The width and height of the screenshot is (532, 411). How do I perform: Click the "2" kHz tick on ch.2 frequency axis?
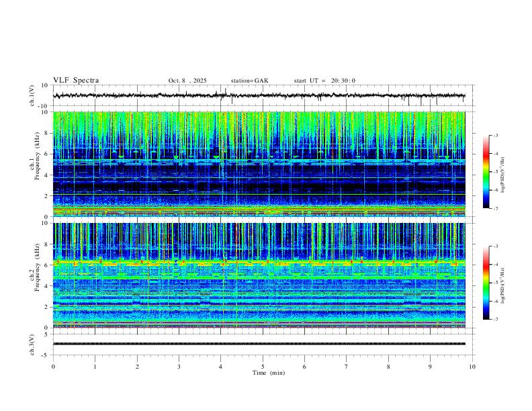click(47, 307)
